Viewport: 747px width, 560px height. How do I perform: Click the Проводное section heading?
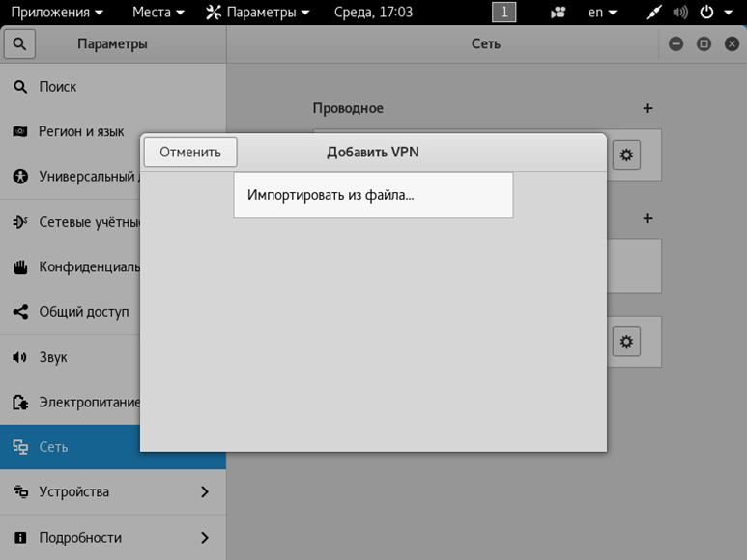[348, 108]
